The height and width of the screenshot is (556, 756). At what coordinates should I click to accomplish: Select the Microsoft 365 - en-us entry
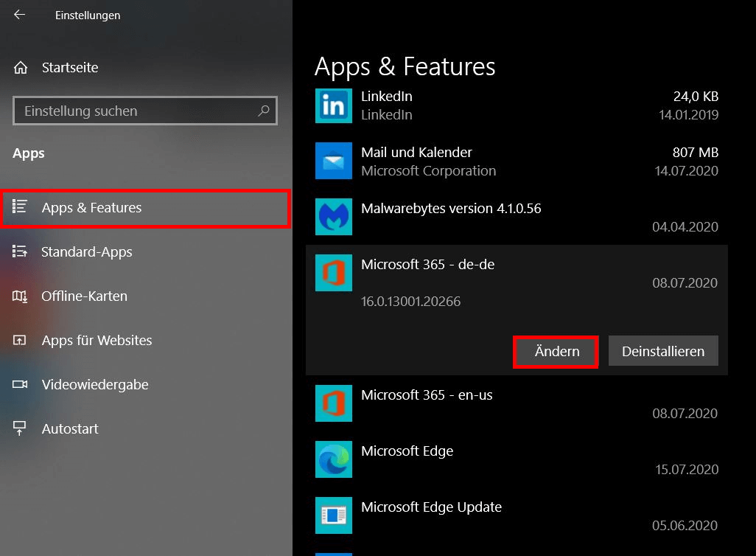(x=517, y=404)
